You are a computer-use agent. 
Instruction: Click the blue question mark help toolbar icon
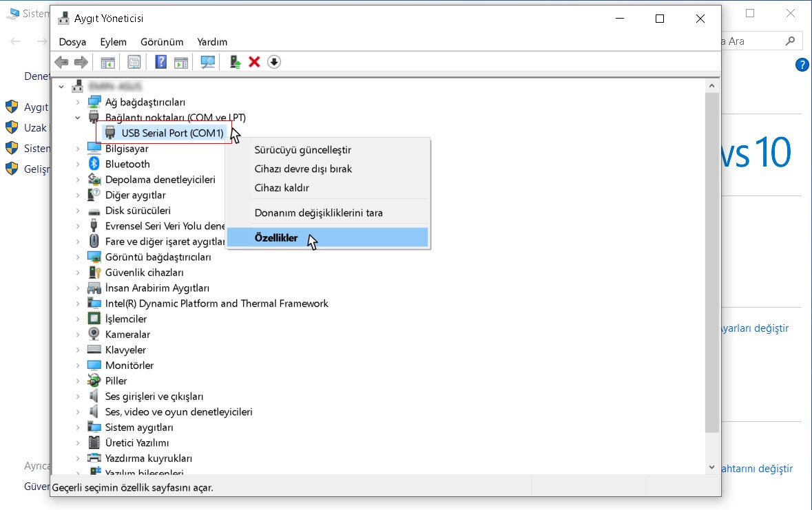coord(160,62)
